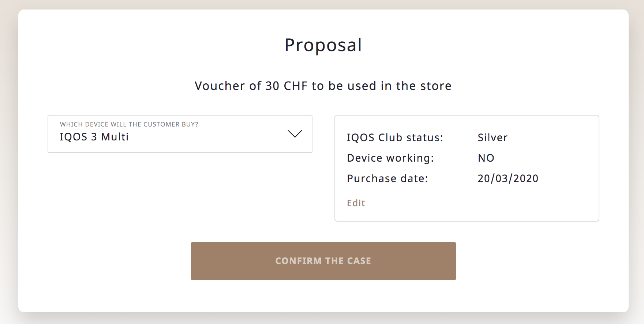Viewport: 644px width, 324px height.
Task: Select the 'Silver' club status value
Action: click(x=493, y=137)
